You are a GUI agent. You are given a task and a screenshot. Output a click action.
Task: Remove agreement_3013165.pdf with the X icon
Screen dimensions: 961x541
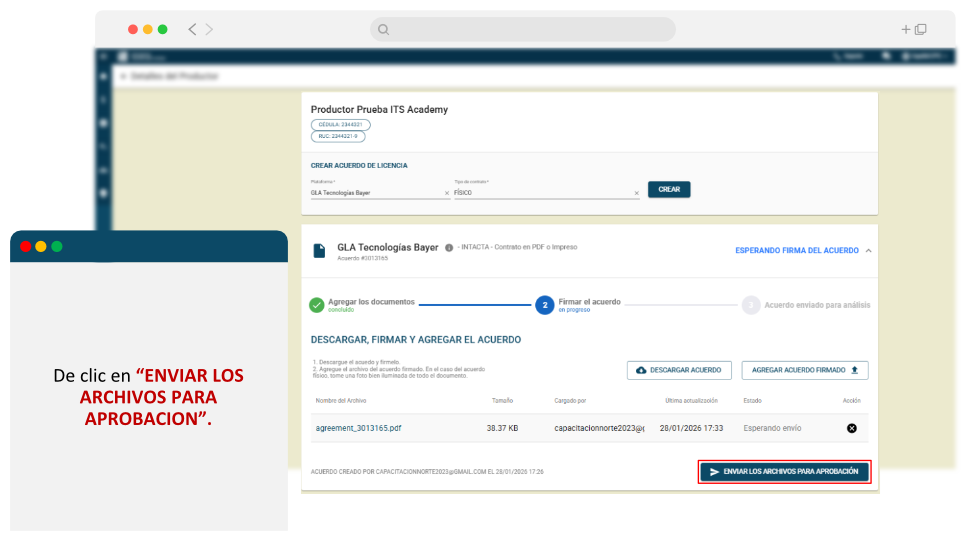click(852, 428)
